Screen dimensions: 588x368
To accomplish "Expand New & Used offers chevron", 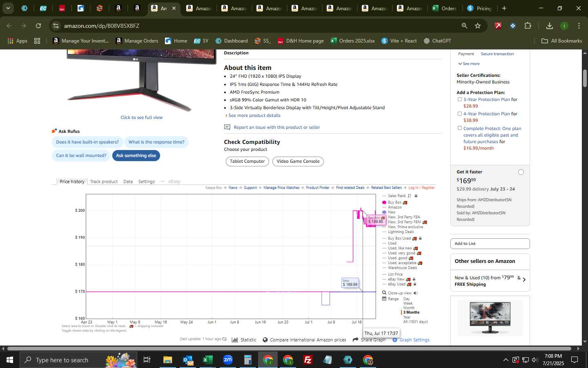I will click(x=524, y=280).
